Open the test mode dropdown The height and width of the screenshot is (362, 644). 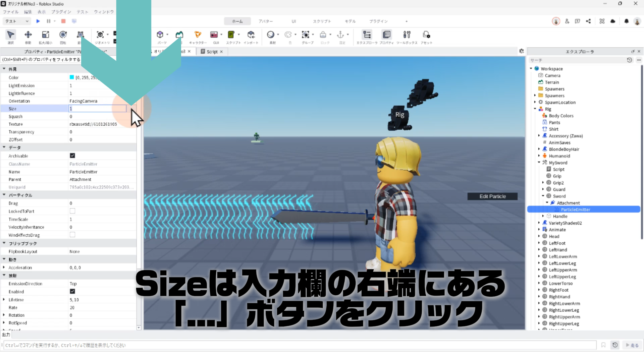pos(17,21)
